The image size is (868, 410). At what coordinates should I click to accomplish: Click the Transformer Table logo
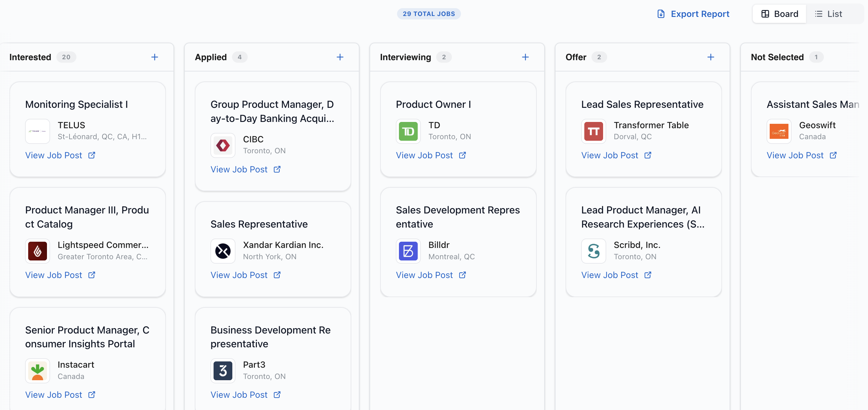pyautogui.click(x=593, y=131)
